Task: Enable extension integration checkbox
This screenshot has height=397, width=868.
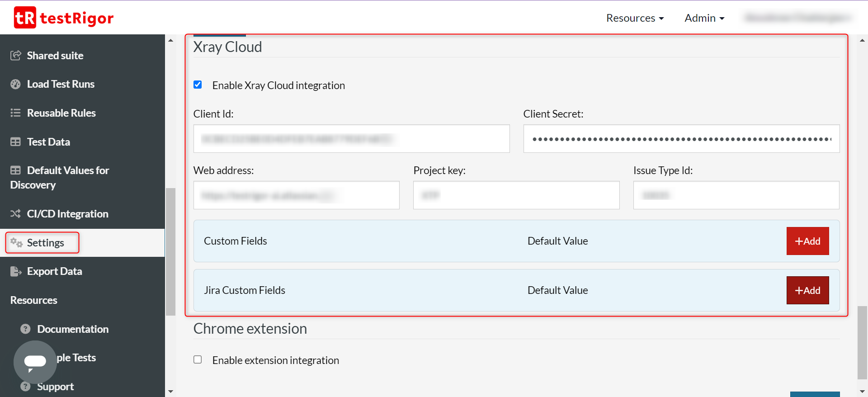Action: [x=198, y=360]
